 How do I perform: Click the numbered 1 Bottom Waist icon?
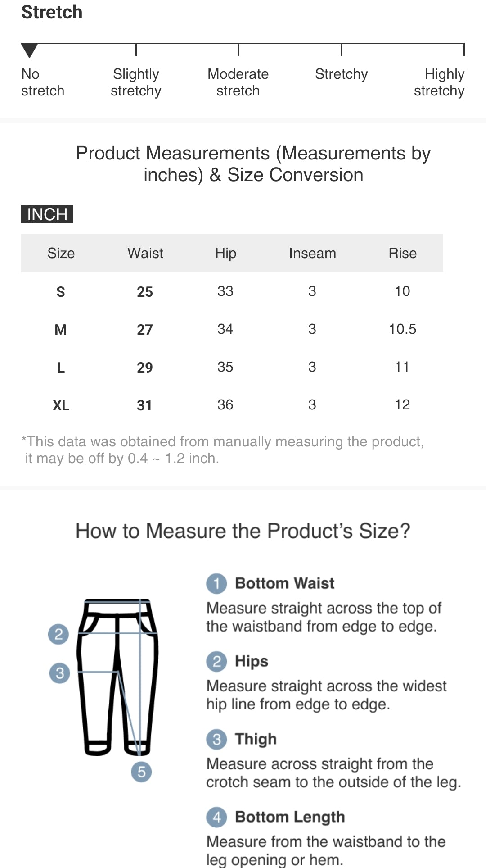point(216,584)
